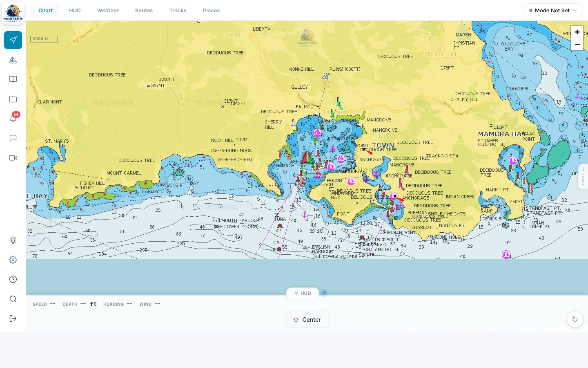Click the CLAIRMONT chart label
The height and width of the screenshot is (368, 588).
[50, 102]
